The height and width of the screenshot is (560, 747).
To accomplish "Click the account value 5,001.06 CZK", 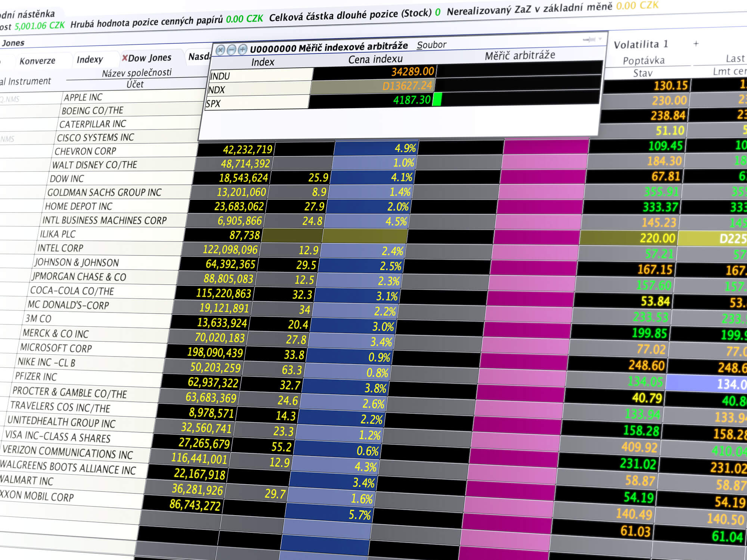I will point(39,25).
